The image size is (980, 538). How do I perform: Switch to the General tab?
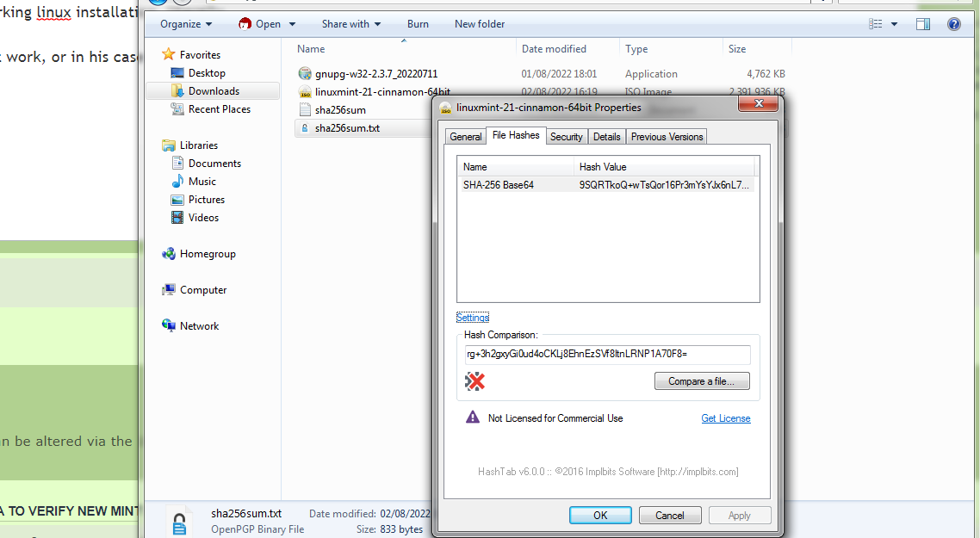[466, 137]
